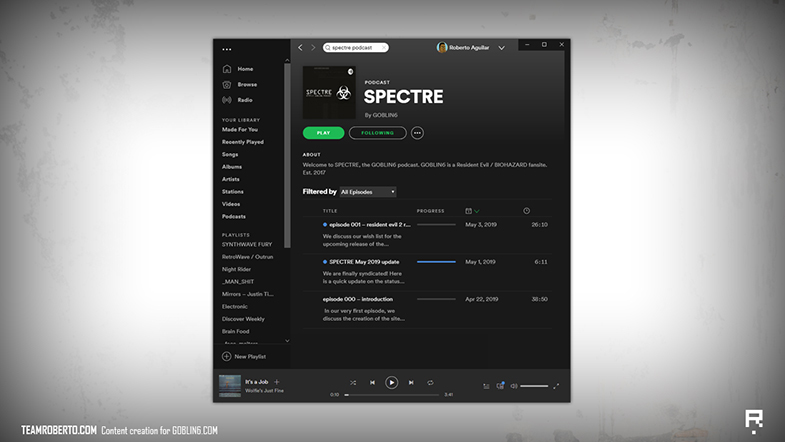Screen dimensions: 785x442
Task: Open Songs in Your Library
Action: (x=230, y=154)
